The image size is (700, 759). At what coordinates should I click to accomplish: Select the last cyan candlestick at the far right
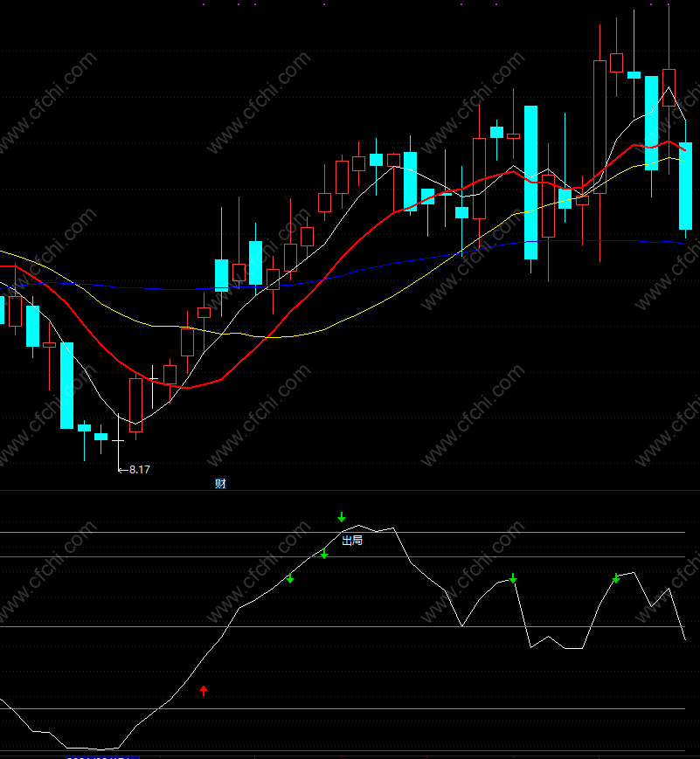point(685,186)
